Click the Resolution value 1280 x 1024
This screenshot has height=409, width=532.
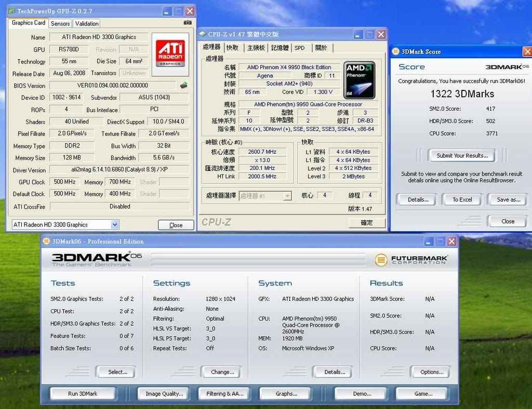(220, 299)
